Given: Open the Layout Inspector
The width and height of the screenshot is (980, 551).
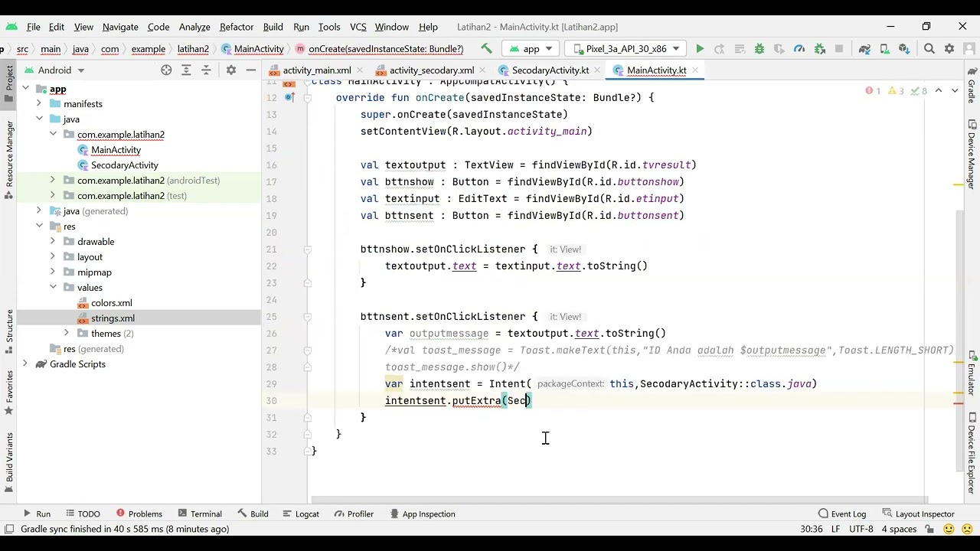Looking at the screenshot, I should (916, 514).
